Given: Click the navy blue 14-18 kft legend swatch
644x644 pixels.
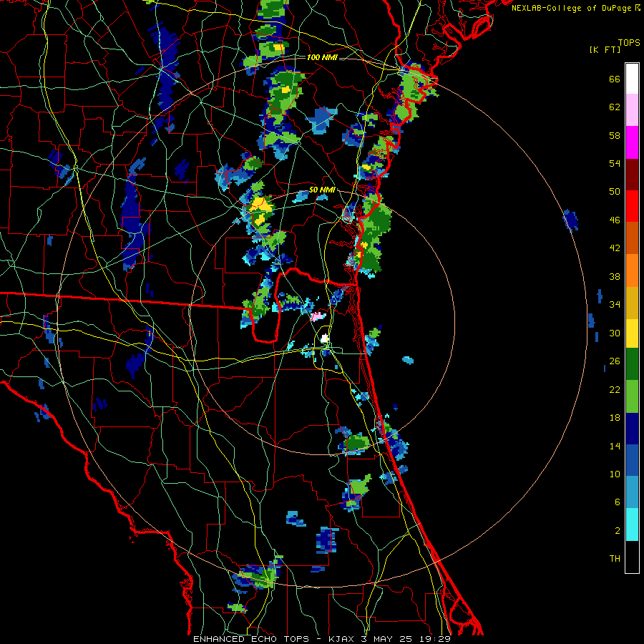Looking at the screenshot, I should (x=632, y=429).
